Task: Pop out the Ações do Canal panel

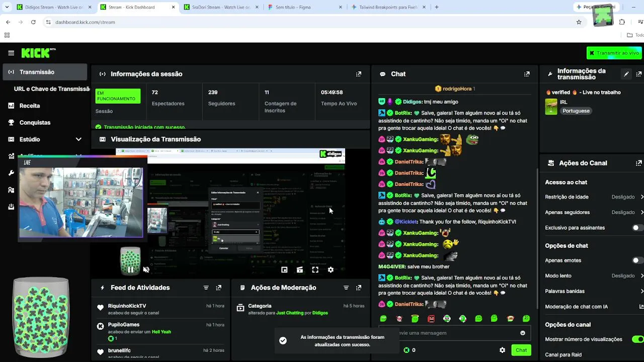Action: pos(639,163)
